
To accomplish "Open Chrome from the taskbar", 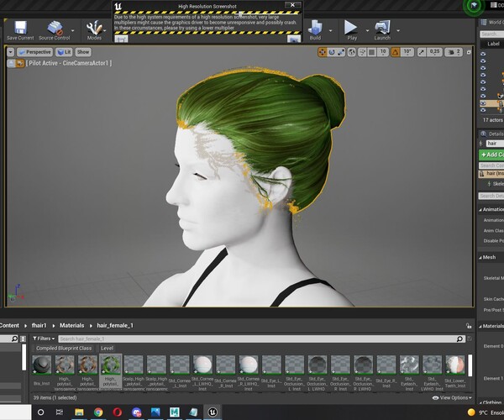I will pos(98,412).
